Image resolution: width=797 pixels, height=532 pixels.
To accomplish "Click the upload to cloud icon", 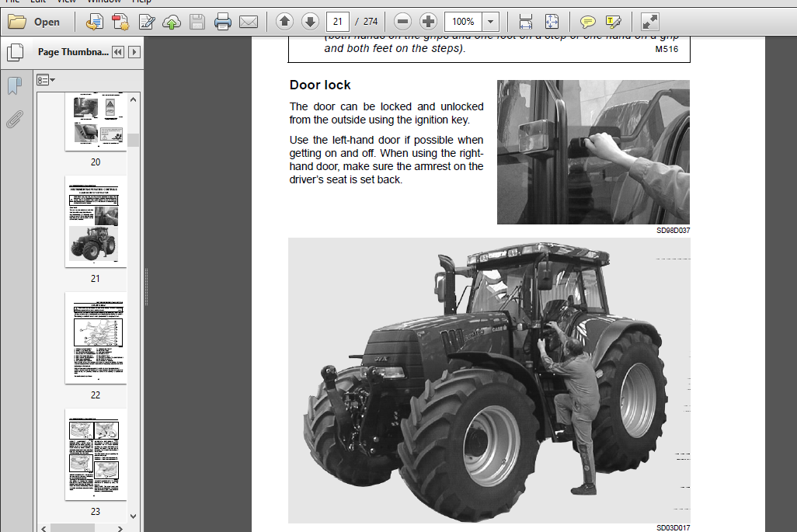I will 172,22.
